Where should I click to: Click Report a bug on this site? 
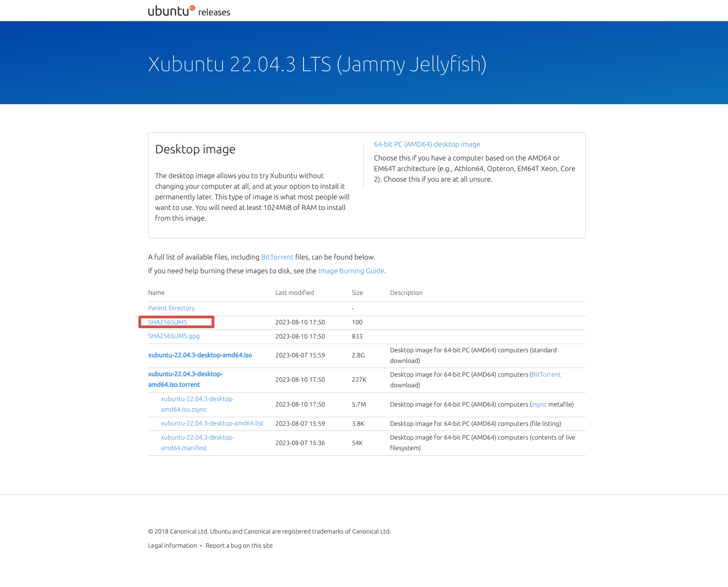click(239, 546)
